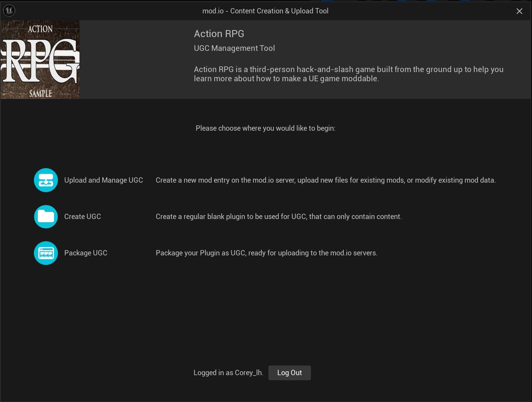This screenshot has height=402, width=532.
Task: Click the Action RPG title heading
Action: (219, 34)
